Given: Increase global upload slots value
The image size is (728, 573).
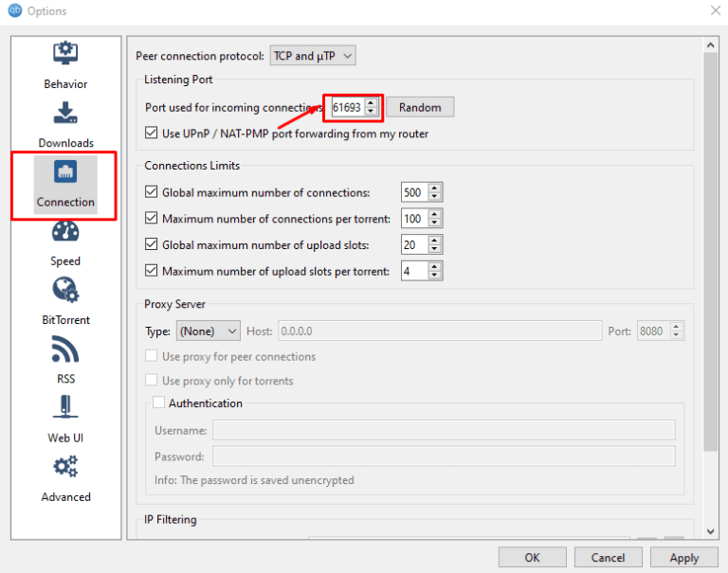Looking at the screenshot, I should click(434, 241).
